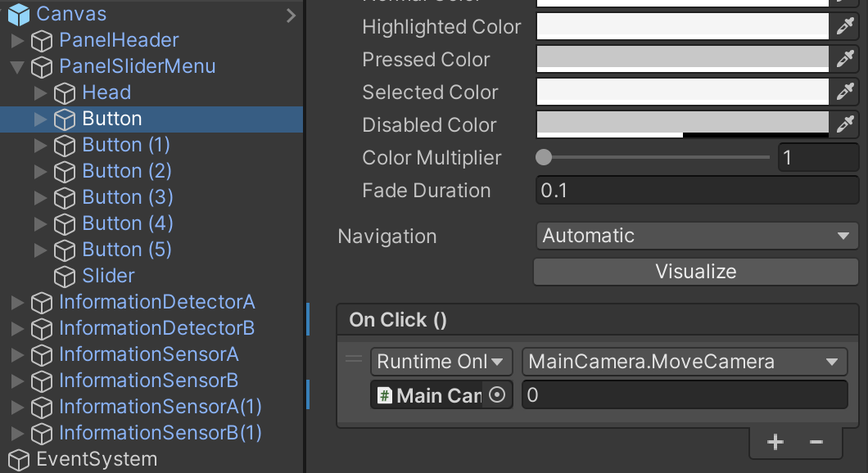Click the Selected Color eyedropper icon
Viewport: 868px width, 473px height.
(845, 92)
